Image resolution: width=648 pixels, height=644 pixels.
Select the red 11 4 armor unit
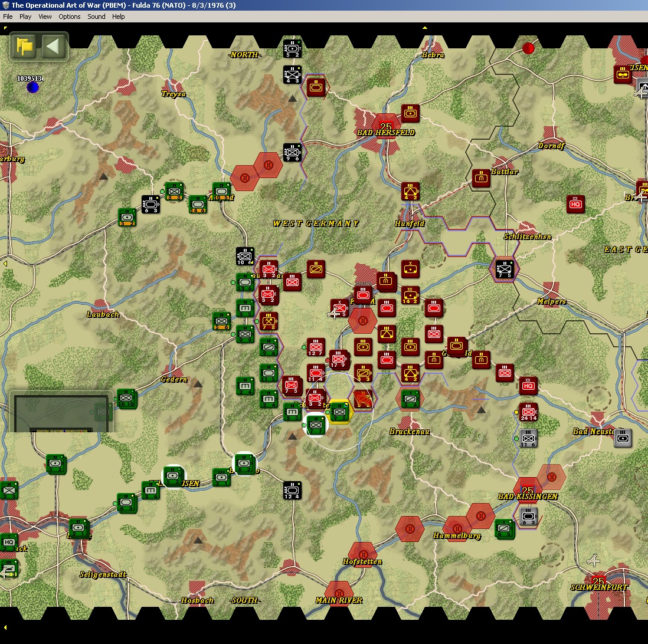pos(316,373)
